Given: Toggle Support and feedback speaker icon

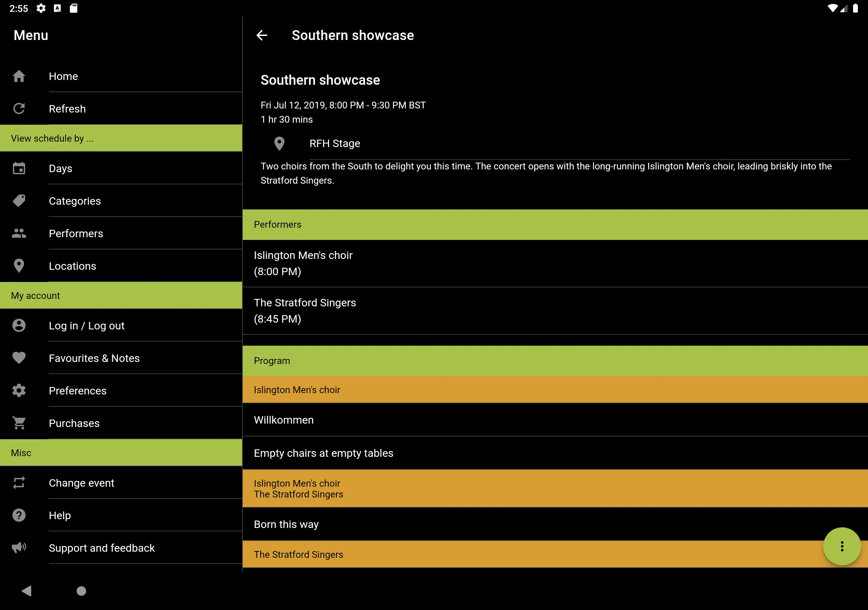Looking at the screenshot, I should click(19, 548).
